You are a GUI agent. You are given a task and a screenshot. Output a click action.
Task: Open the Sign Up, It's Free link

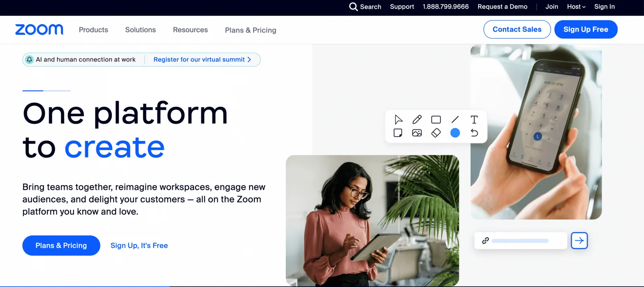coord(139,246)
